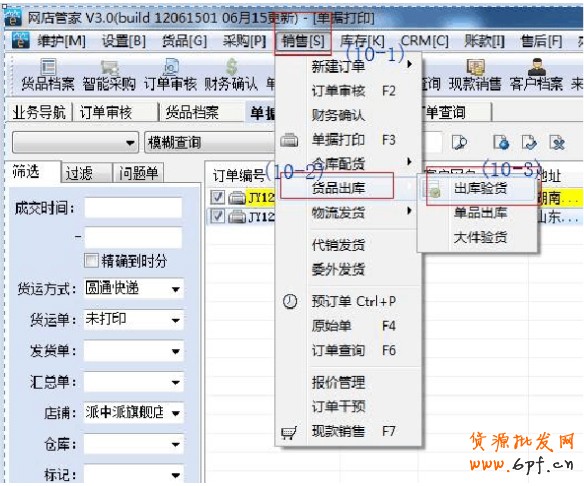The height and width of the screenshot is (486, 584).
Task: Uncheck the first JY12 order row checkbox
Action: point(217,197)
